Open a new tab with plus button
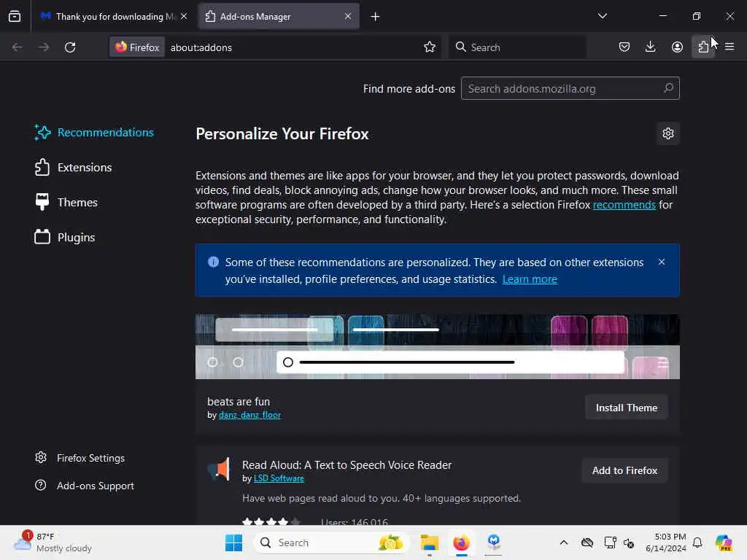This screenshot has height=560, width=747. pos(376,17)
